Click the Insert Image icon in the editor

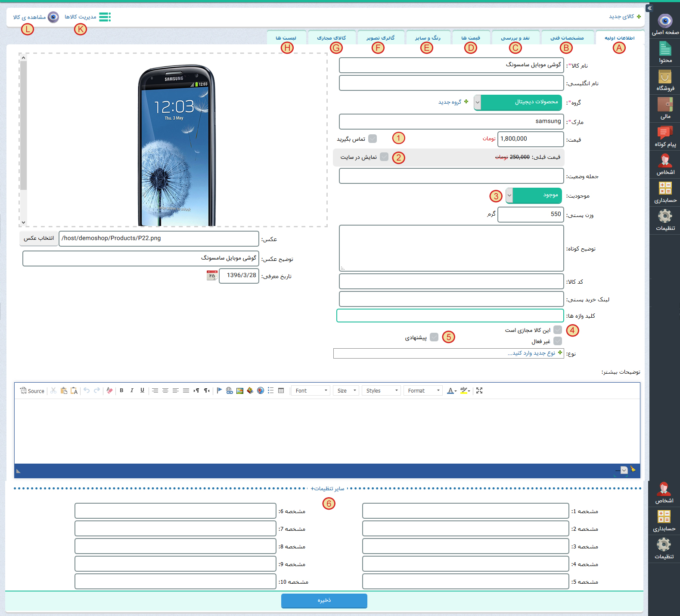(x=240, y=390)
